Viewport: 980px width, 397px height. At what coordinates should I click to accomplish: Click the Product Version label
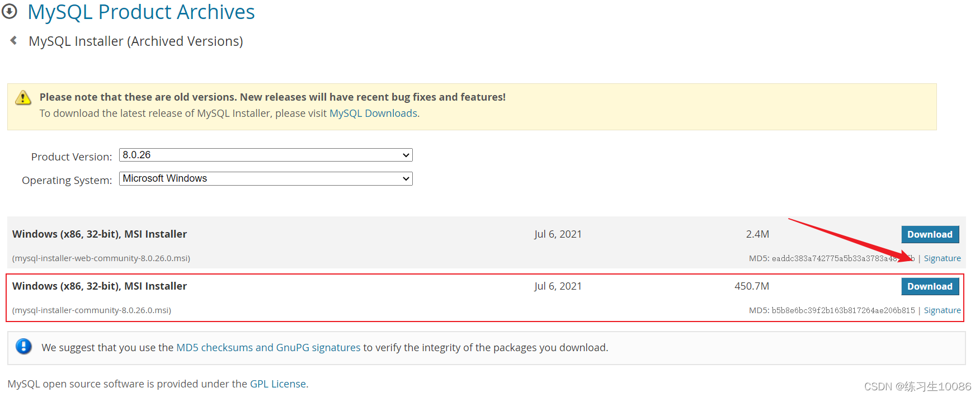[72, 157]
